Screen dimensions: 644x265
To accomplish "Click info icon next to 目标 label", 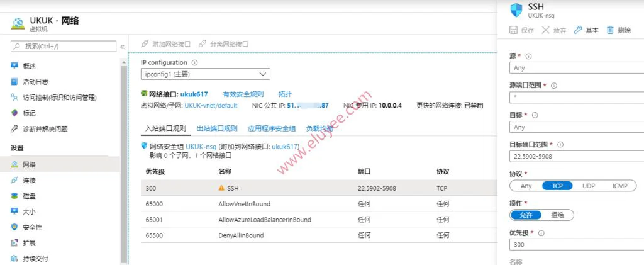I will point(535,115).
